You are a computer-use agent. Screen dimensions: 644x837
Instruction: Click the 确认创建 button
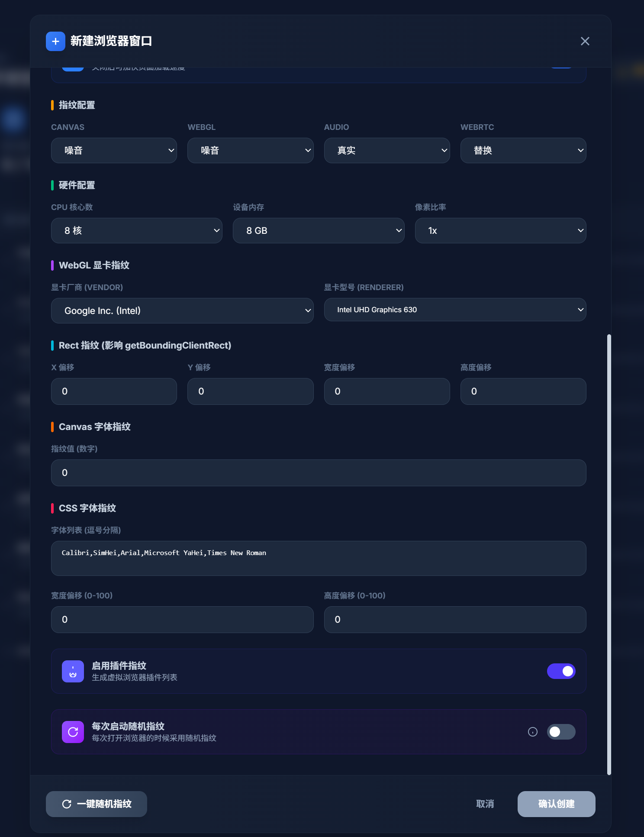coord(556,804)
